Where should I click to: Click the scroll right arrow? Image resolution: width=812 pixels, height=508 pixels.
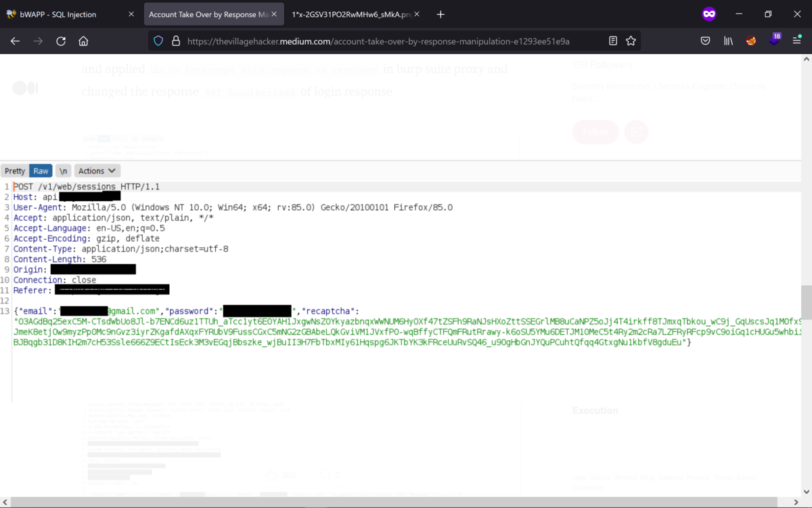(x=797, y=502)
